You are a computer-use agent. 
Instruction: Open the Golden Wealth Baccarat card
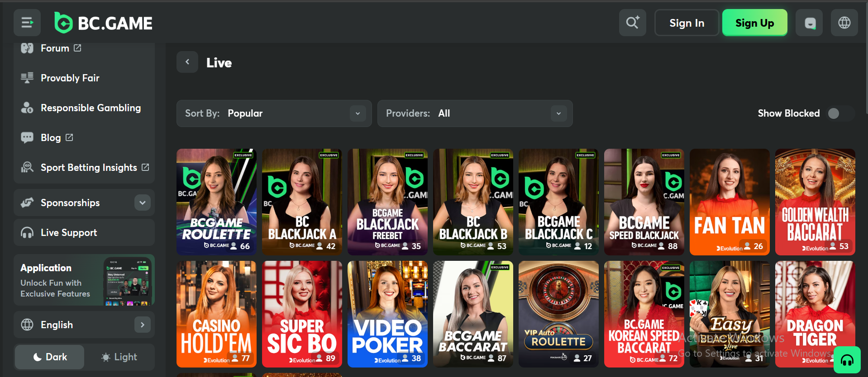click(815, 202)
